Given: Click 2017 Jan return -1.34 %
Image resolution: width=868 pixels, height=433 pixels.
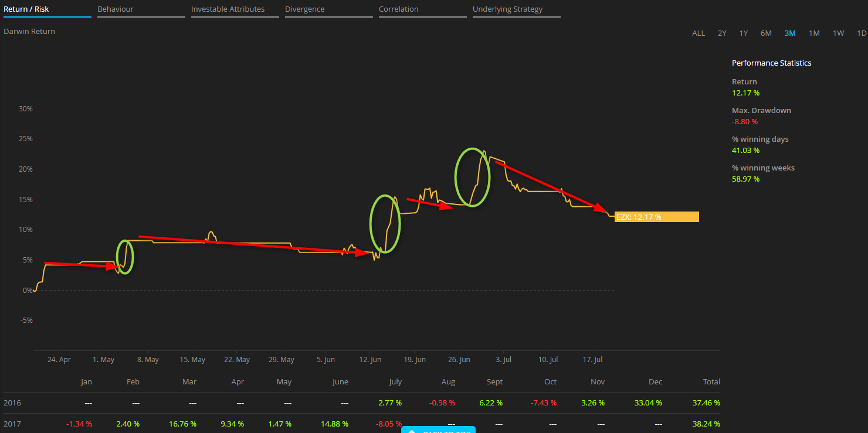Looking at the screenshot, I should click(x=79, y=424).
